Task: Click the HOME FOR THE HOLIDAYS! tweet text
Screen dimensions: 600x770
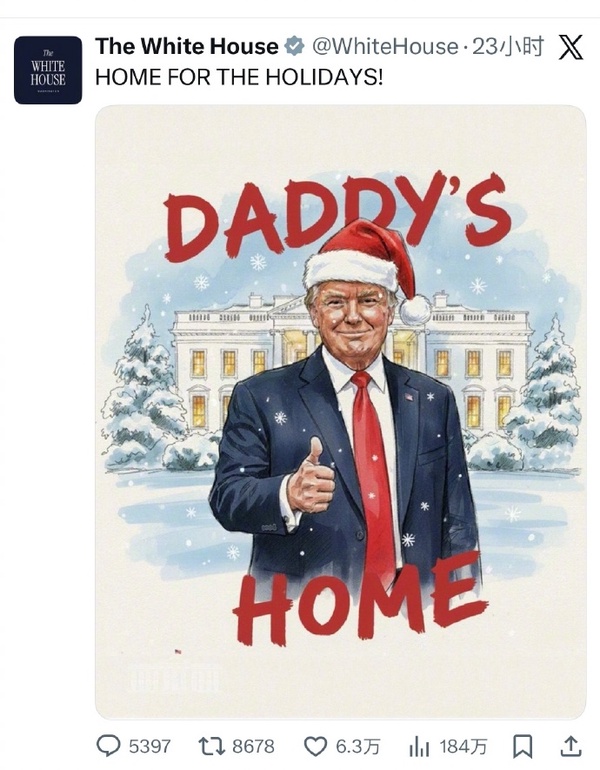Action: (239, 77)
